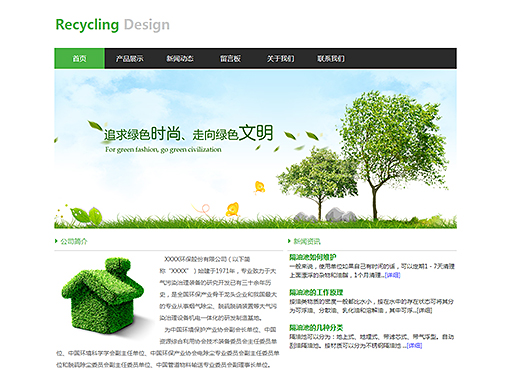Open the 隔油池的工作原理 news headline
The height and width of the screenshot is (370, 518).
point(316,292)
